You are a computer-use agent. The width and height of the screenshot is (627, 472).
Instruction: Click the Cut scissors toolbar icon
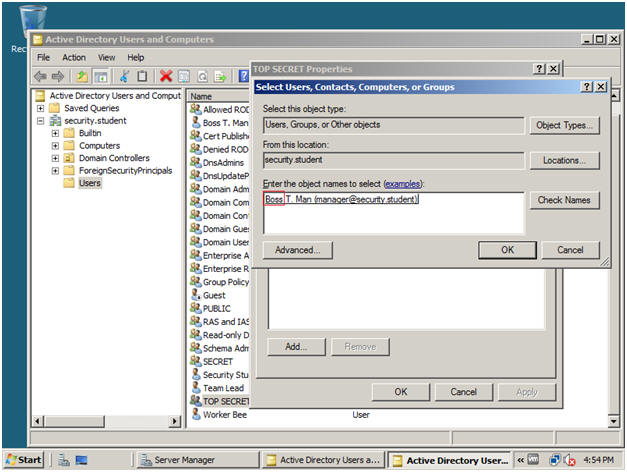tap(125, 76)
